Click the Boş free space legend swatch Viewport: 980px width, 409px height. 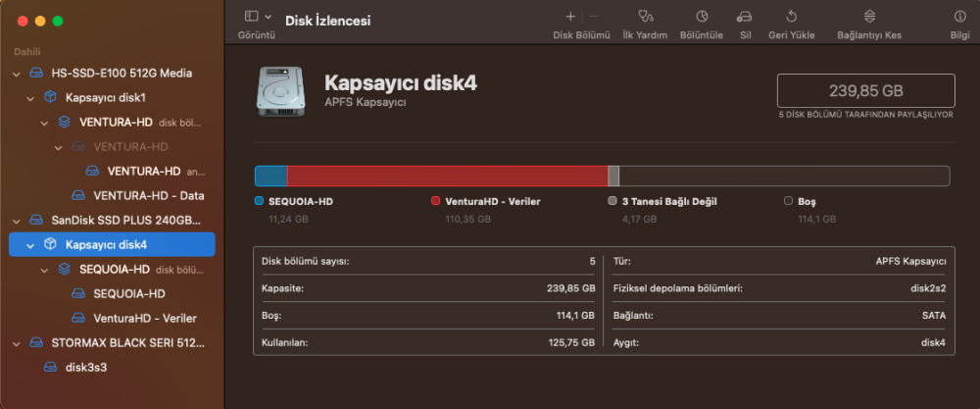click(789, 201)
